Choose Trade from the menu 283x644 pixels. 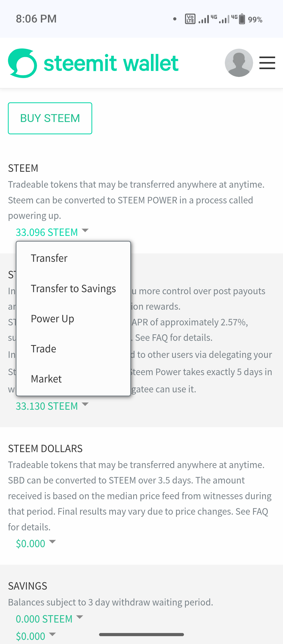(x=43, y=349)
